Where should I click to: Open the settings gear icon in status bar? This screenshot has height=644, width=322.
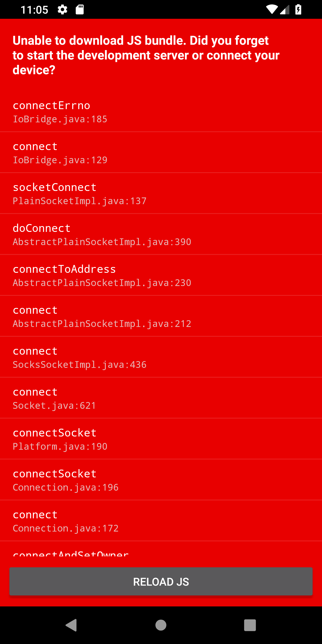62,9
